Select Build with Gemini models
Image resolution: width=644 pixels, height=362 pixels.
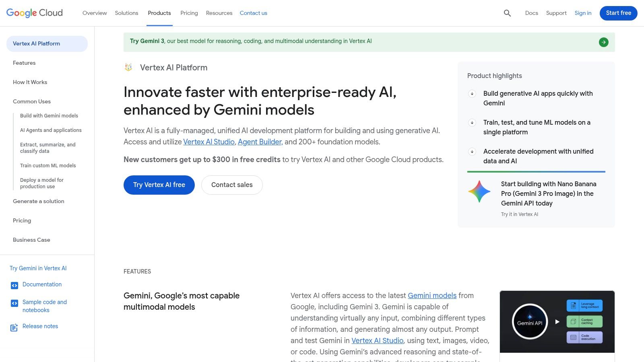pos(49,116)
